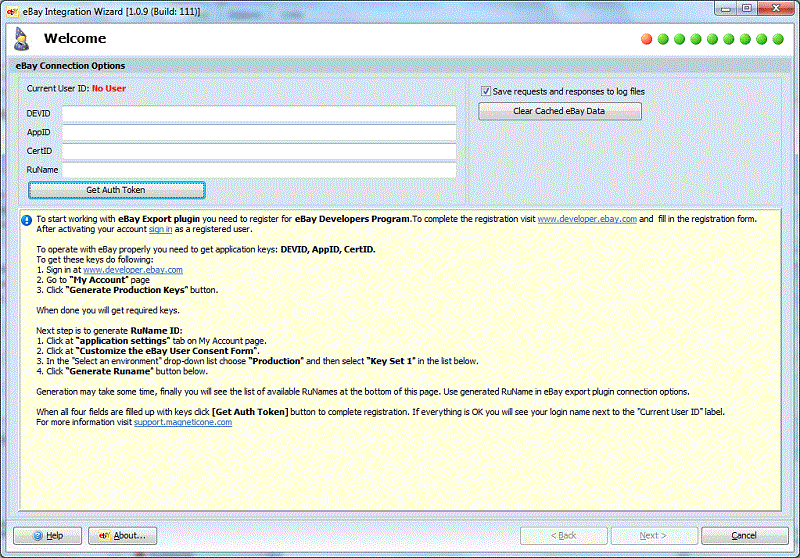Click the red step indicator dot
800x558 pixels.
tap(646, 39)
